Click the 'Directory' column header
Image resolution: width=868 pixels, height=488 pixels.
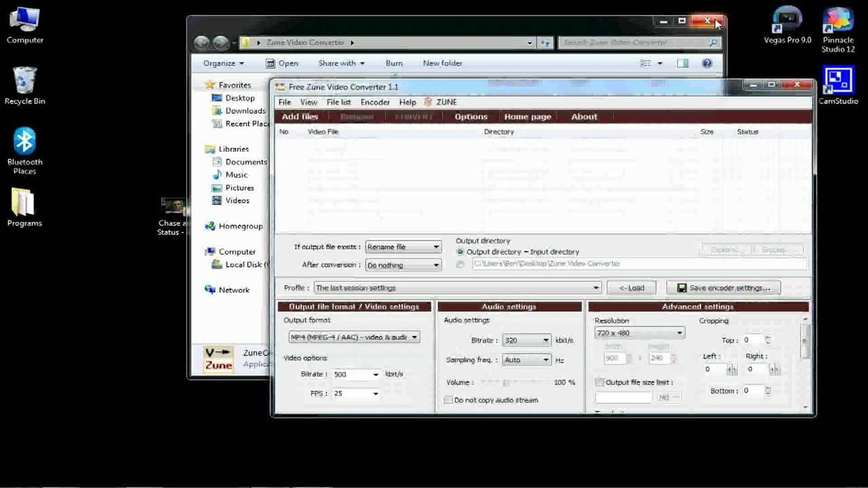499,131
